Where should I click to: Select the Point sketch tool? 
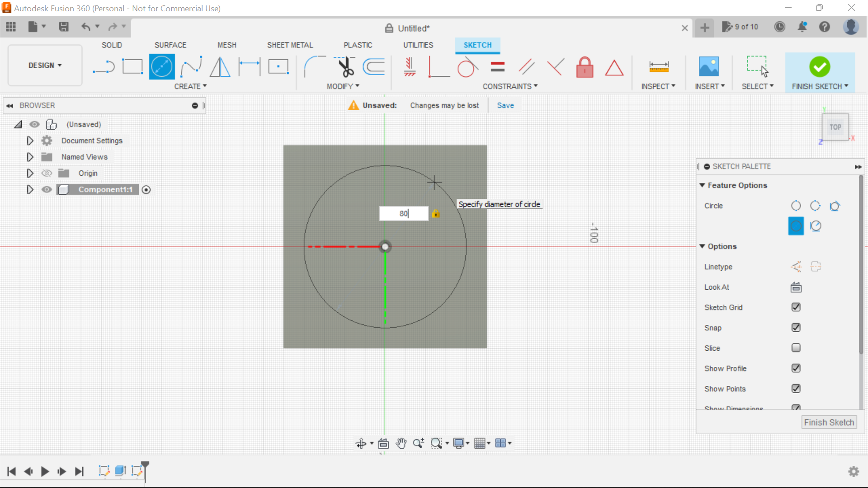(278, 67)
